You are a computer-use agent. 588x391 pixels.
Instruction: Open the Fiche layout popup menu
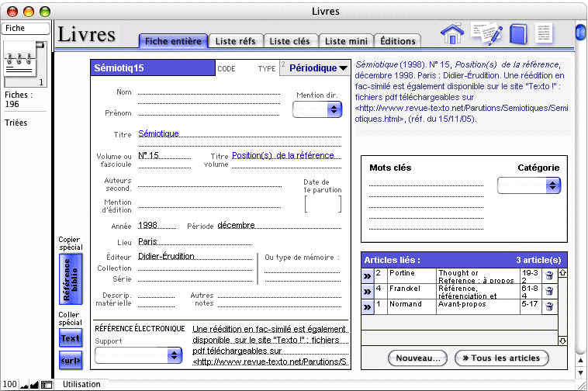(26, 29)
